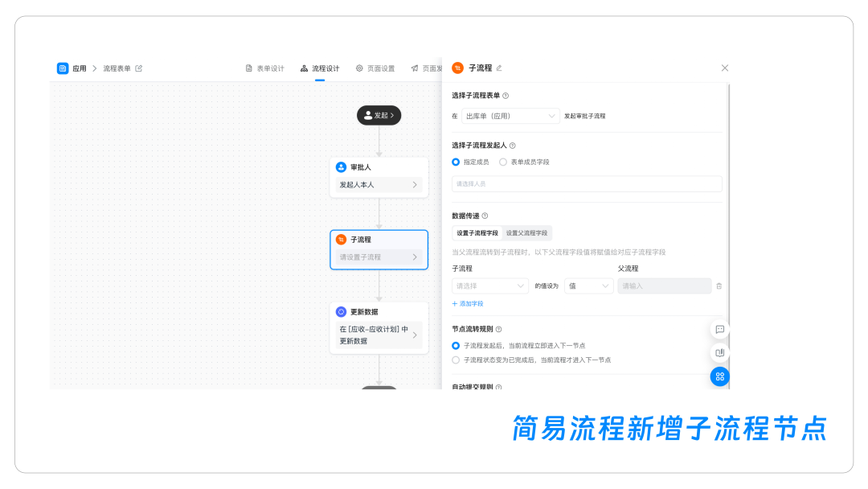This screenshot has height=489, width=868.
Task: Click the 页面设置 gear icon
Action: [359, 68]
